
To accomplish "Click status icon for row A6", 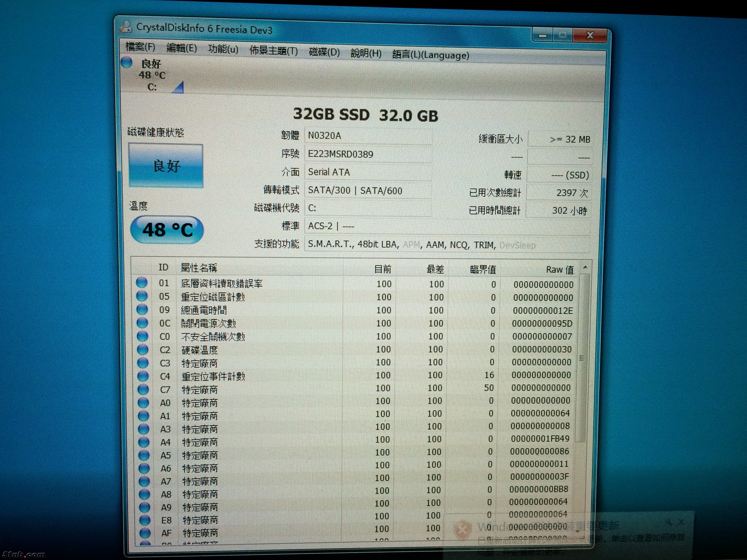I will (144, 468).
